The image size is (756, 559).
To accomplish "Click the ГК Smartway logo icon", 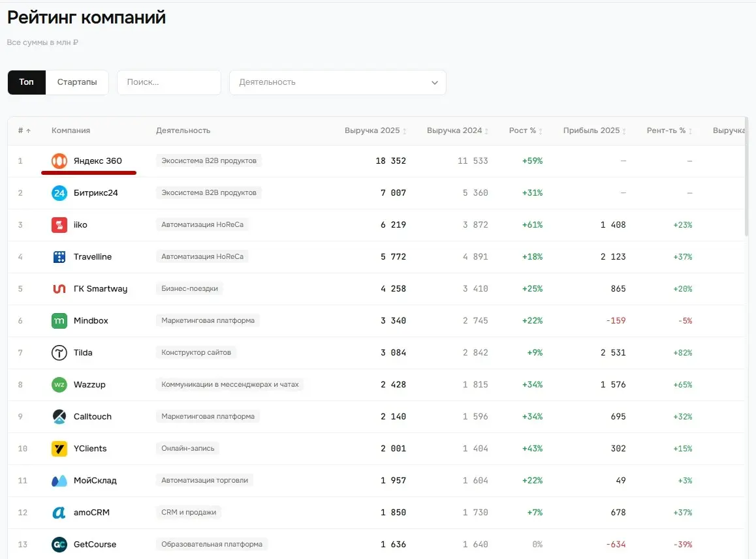I will [59, 289].
